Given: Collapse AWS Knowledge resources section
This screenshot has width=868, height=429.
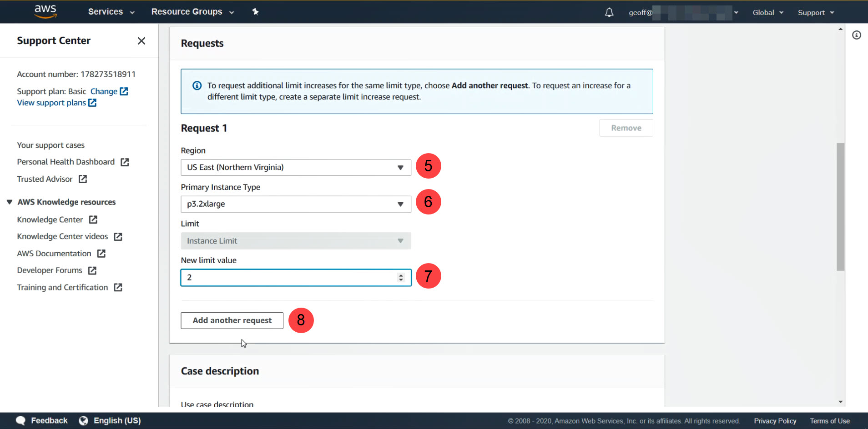Looking at the screenshot, I should tap(9, 202).
